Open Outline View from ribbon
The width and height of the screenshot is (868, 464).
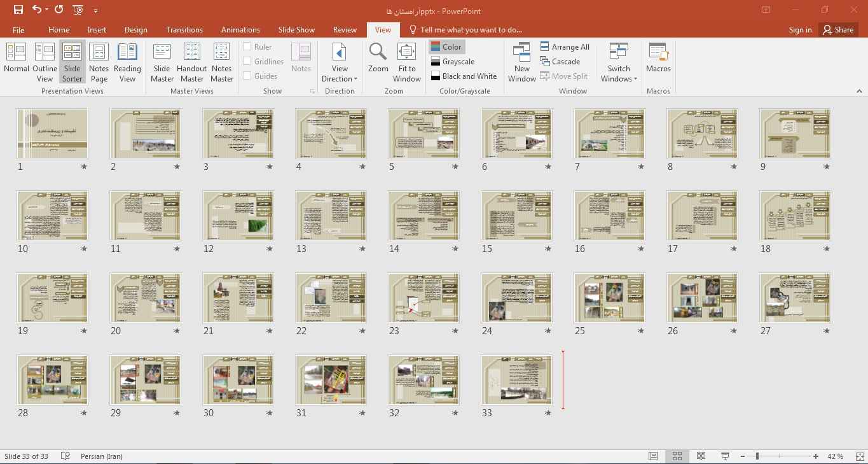pyautogui.click(x=45, y=61)
